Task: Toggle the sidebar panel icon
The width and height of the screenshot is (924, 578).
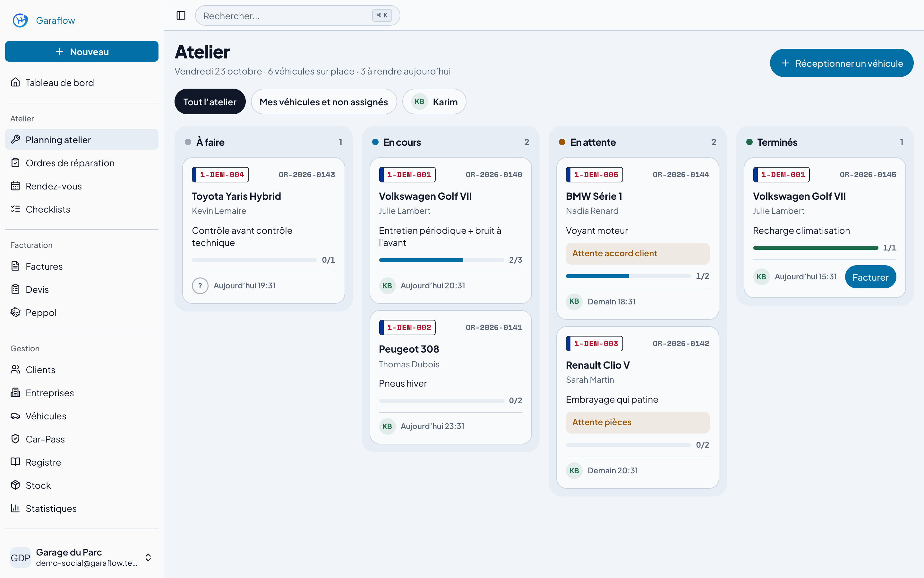Action: click(181, 16)
